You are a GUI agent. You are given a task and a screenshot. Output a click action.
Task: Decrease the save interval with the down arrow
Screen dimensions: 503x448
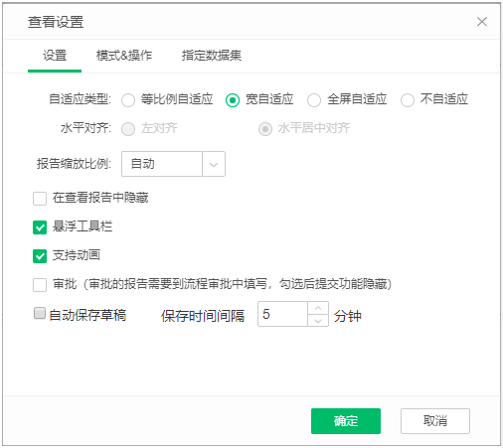tap(318, 320)
